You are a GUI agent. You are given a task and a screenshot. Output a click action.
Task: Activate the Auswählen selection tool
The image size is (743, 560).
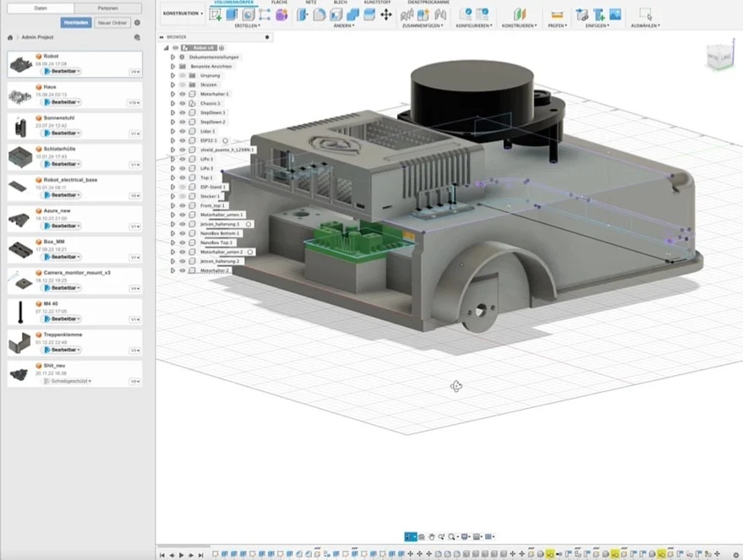pyautogui.click(x=646, y=14)
